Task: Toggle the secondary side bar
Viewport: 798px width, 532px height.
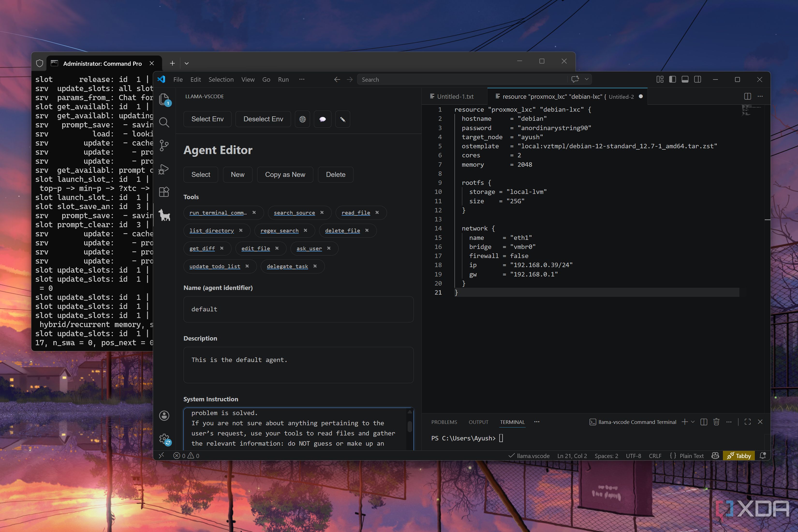Action: [x=698, y=79]
